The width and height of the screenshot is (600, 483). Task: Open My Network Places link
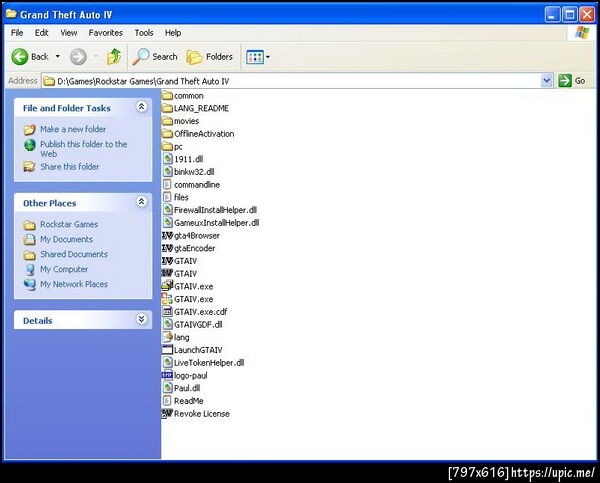(74, 284)
